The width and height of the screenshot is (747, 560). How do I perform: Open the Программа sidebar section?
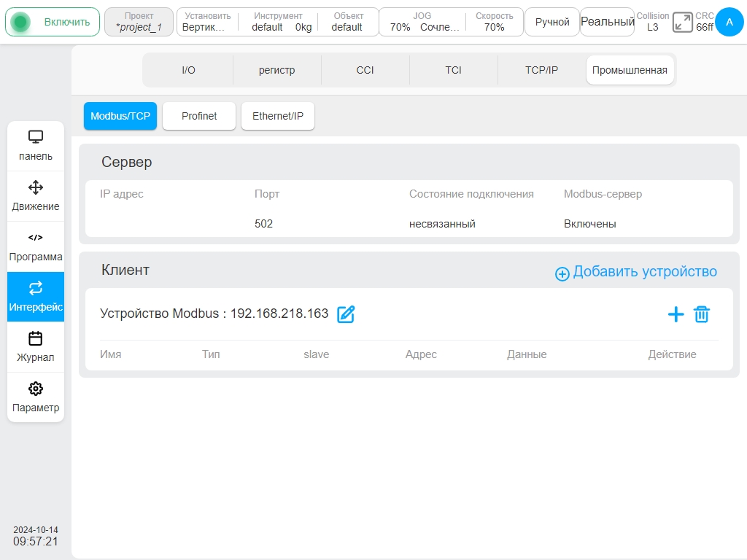[36, 246]
